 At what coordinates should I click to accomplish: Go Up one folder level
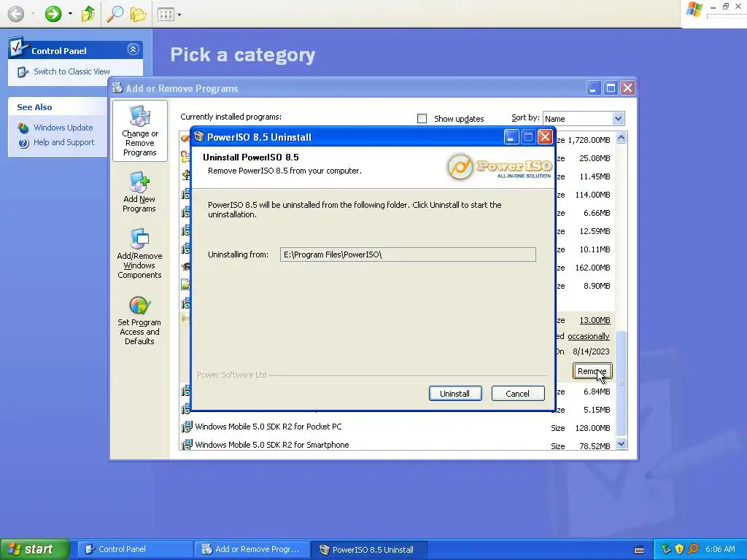click(x=88, y=14)
